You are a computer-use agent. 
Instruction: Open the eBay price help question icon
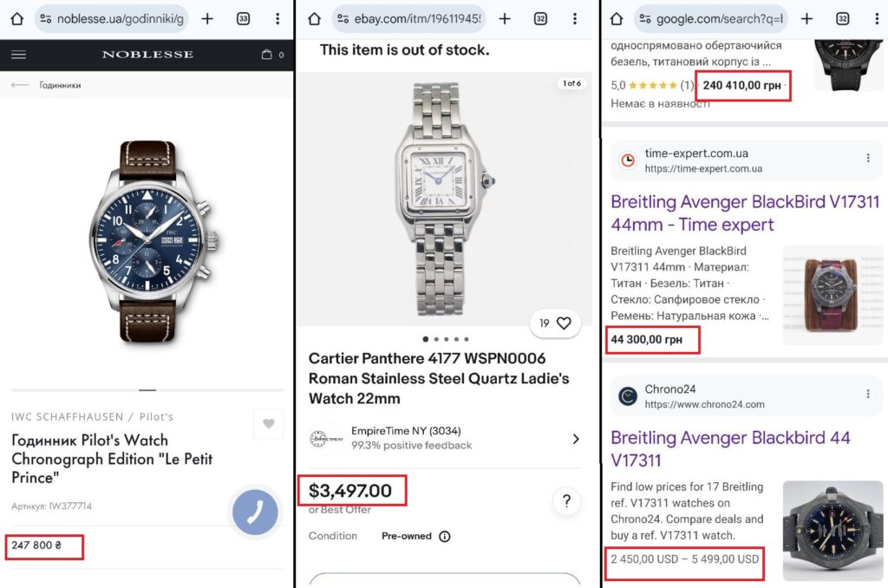[566, 500]
